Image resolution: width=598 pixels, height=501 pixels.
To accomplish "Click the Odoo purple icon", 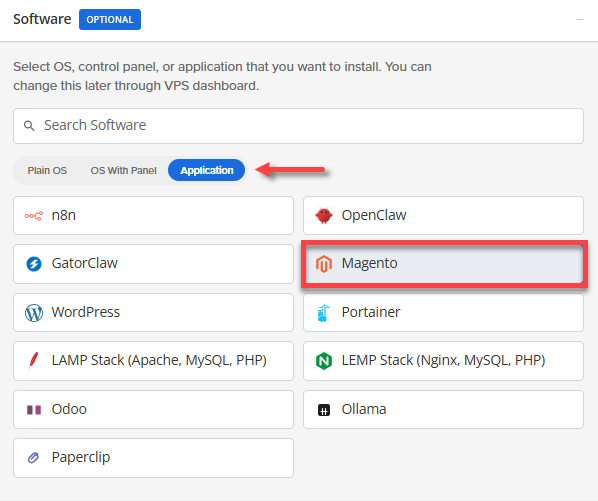I will (x=34, y=410).
